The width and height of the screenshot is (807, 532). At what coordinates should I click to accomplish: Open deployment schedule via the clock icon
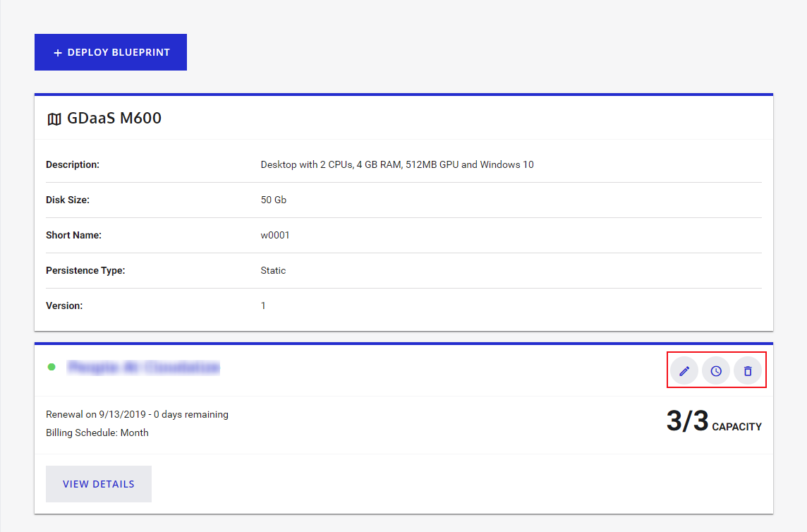[x=716, y=371]
